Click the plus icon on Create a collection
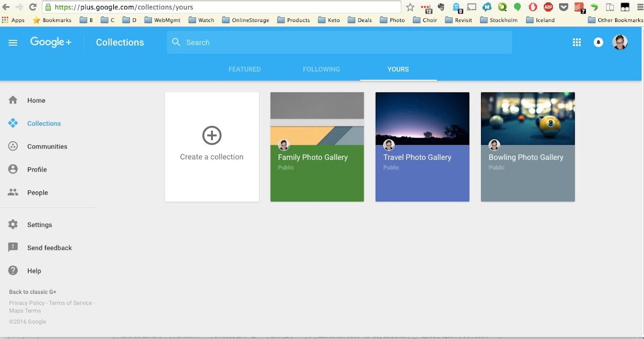Screen dimensions: 644x339 (212, 135)
